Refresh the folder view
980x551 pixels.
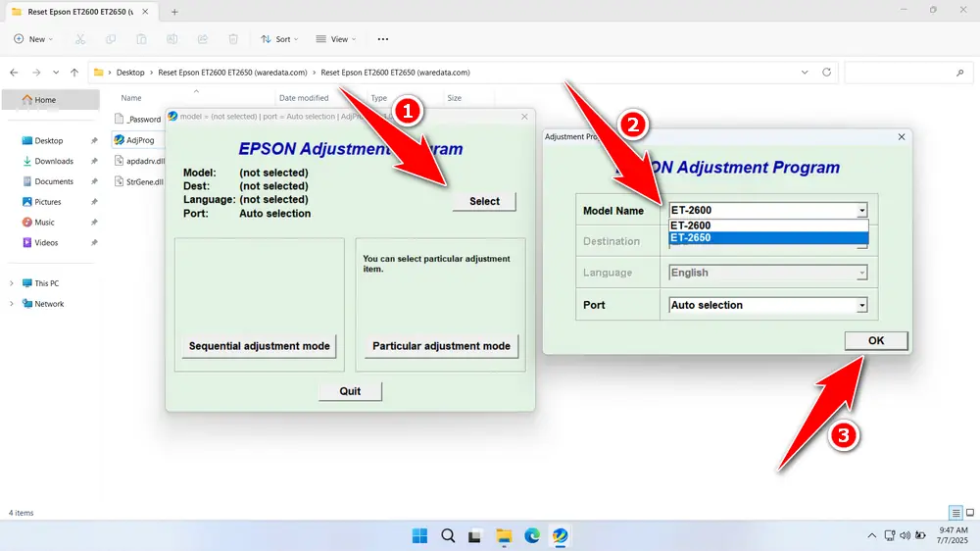(826, 73)
